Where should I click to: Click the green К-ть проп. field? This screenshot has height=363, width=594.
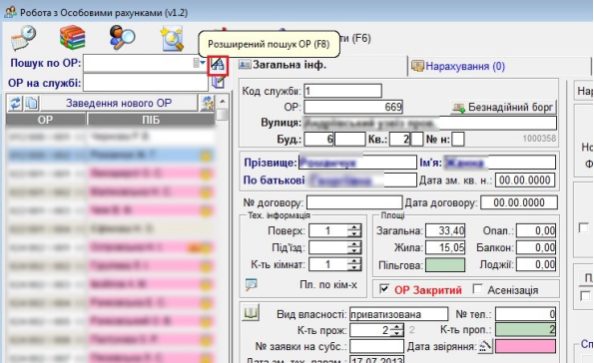[x=525, y=330]
